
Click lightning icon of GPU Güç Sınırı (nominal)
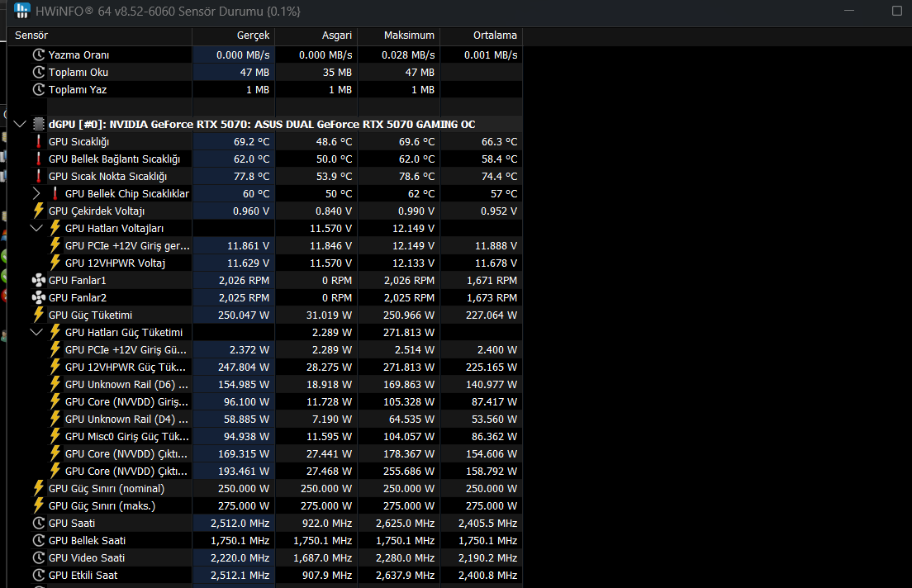[x=38, y=488]
